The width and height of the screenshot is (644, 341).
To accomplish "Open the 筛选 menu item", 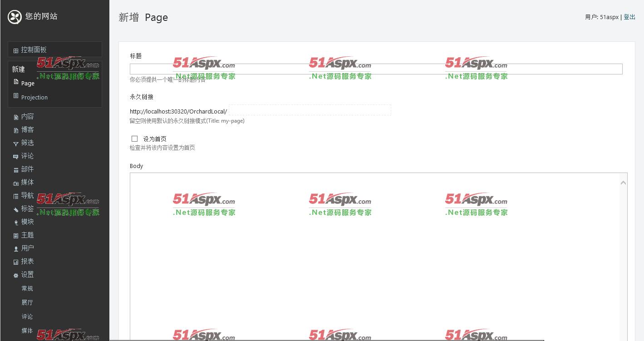I will tap(27, 143).
